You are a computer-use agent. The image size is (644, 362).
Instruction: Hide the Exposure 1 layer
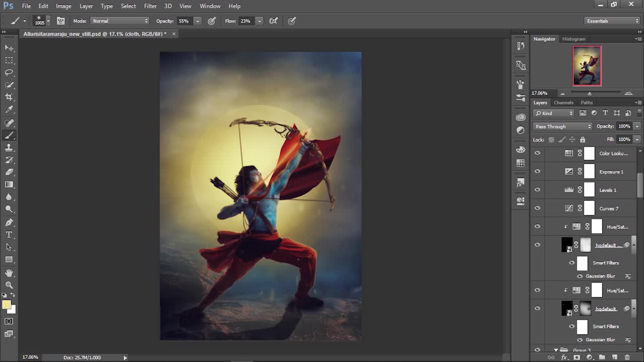point(537,171)
